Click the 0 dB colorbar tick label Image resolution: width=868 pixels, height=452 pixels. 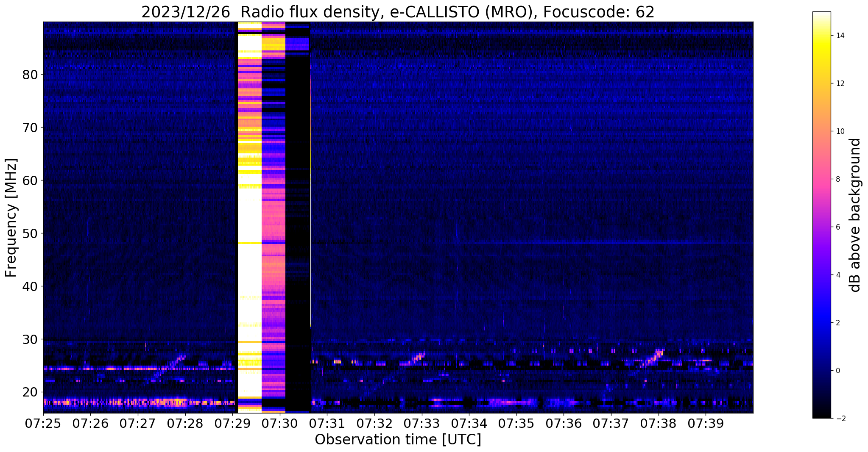coord(838,371)
